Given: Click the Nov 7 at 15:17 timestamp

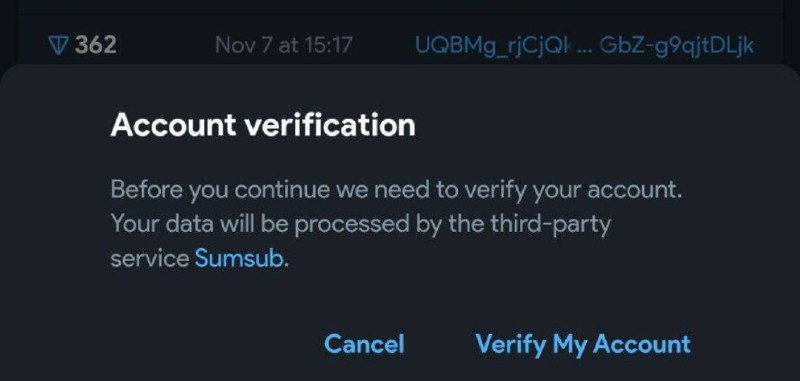Looking at the screenshot, I should point(284,45).
